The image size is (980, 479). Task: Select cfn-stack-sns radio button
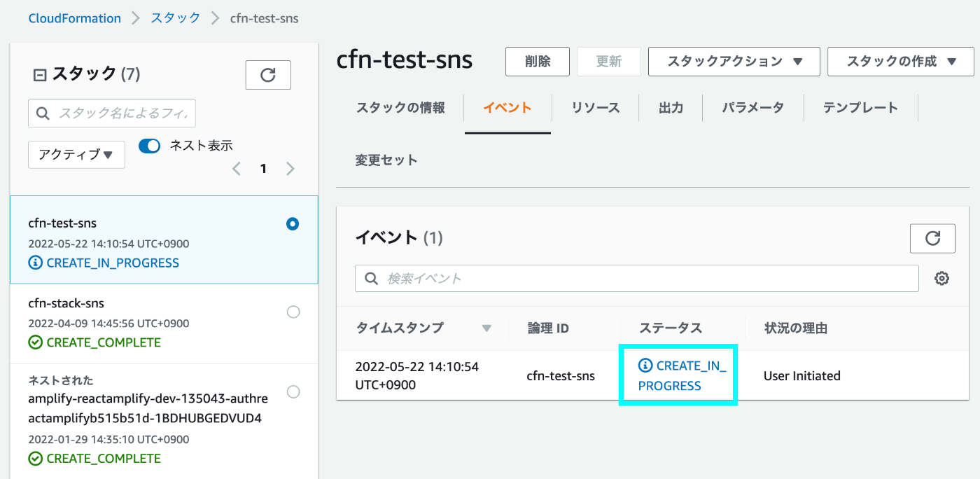(293, 312)
